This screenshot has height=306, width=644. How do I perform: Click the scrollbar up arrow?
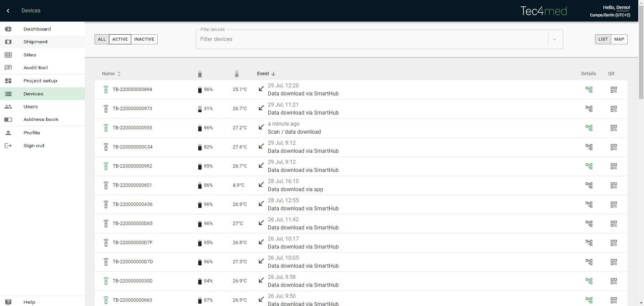coord(641,3)
